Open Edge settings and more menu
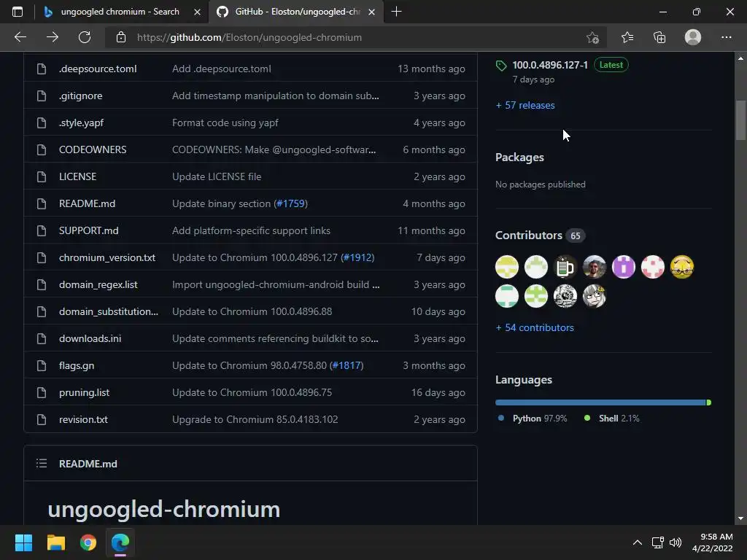This screenshot has height=560, width=747. click(726, 37)
